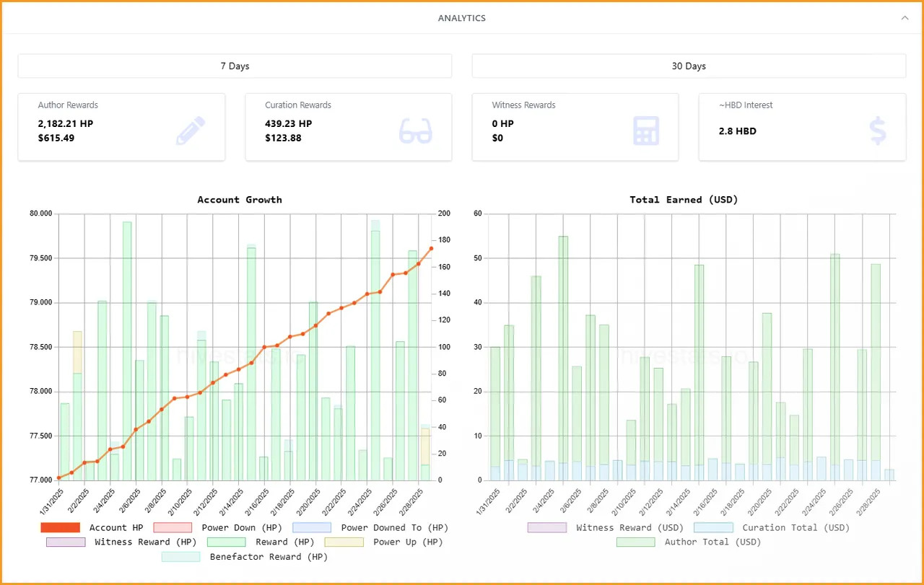
Task: Click the "Account Growth" chart title
Action: (240, 200)
